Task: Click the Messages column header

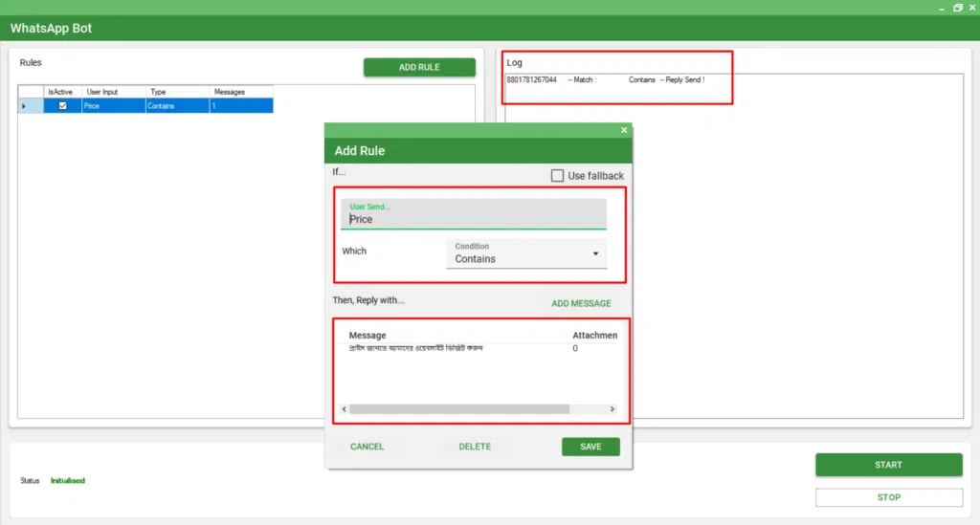Action: pos(241,92)
